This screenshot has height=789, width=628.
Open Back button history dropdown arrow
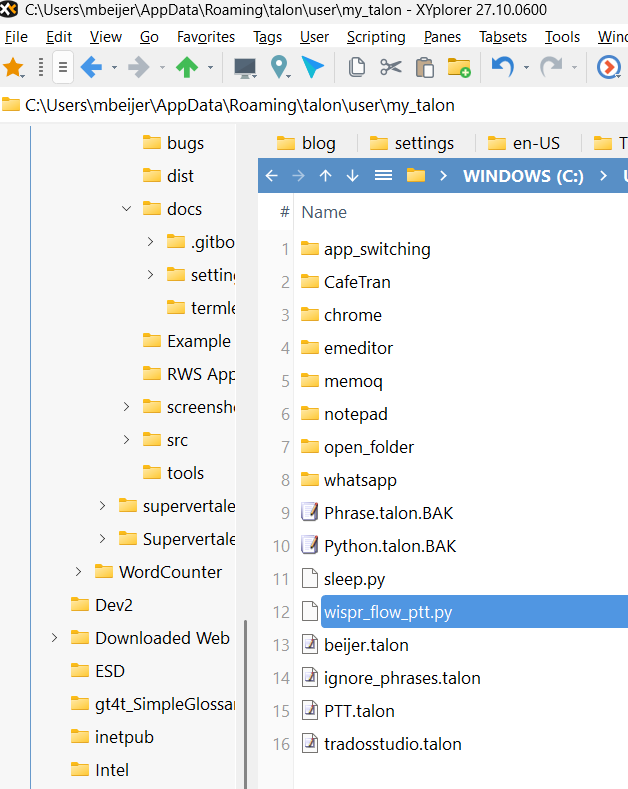[115, 67]
